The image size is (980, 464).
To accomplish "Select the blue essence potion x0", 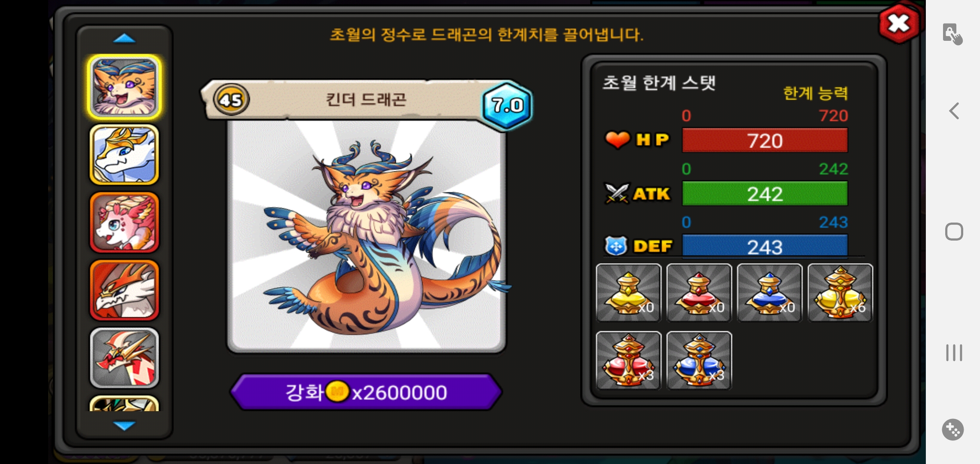I will [x=769, y=293].
